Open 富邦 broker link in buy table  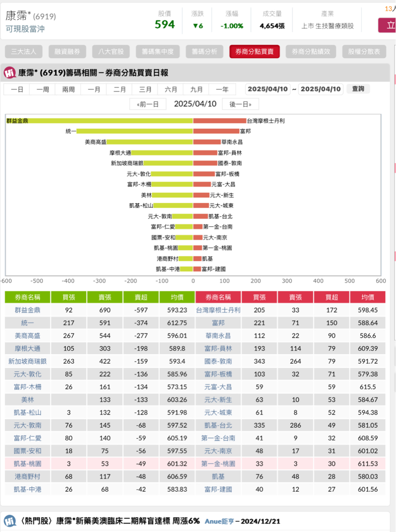coord(218,323)
